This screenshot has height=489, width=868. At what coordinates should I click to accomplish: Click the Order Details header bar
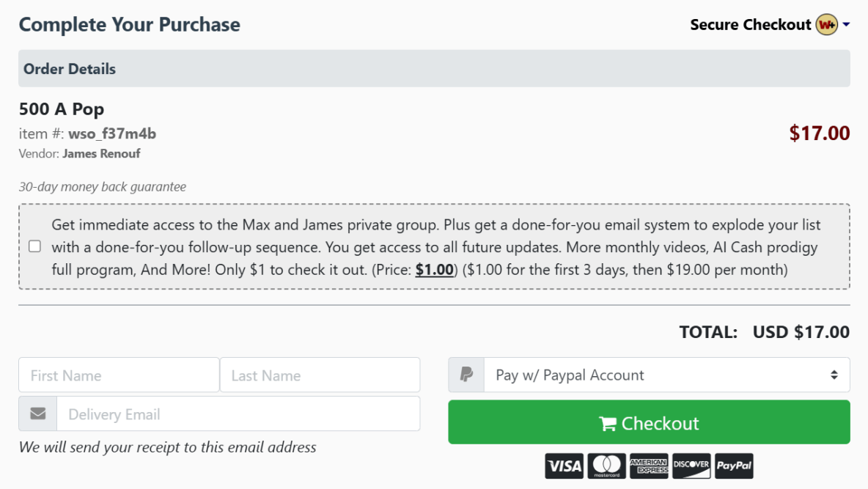434,69
